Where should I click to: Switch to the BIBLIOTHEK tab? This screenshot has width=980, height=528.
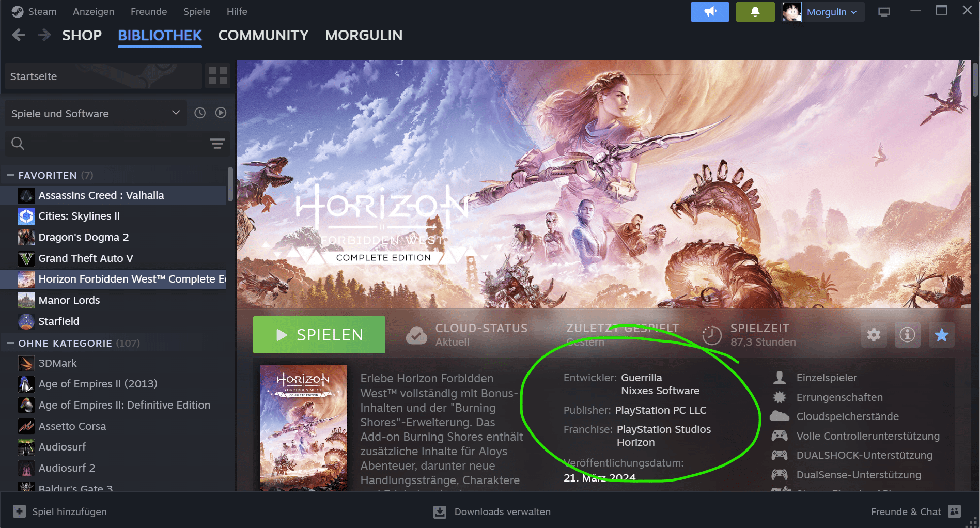(160, 35)
